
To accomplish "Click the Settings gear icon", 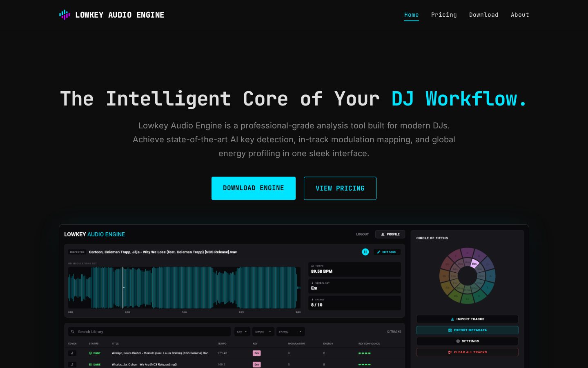I will coord(458,341).
